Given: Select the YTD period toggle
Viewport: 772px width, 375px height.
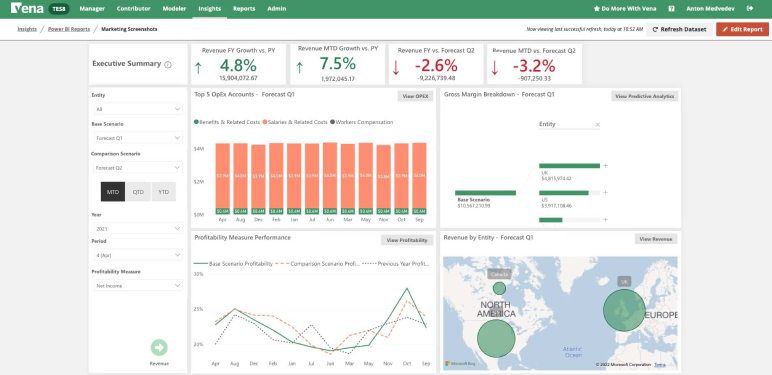Looking at the screenshot, I should (x=163, y=192).
